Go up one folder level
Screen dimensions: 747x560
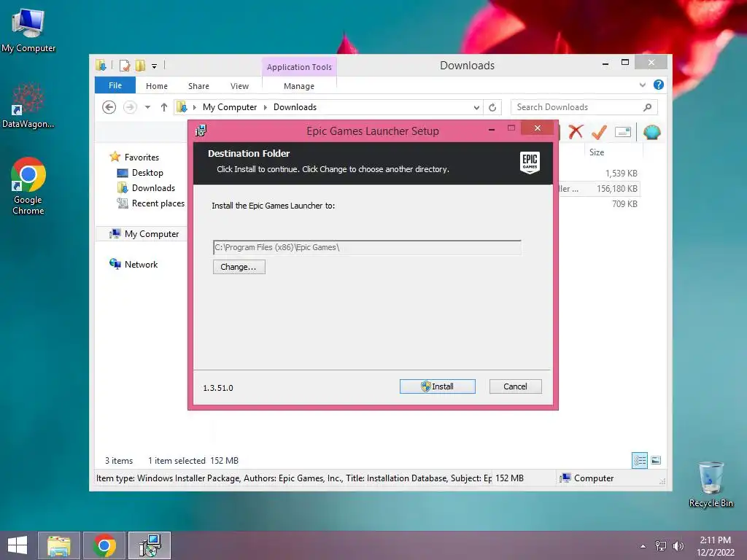[164, 107]
